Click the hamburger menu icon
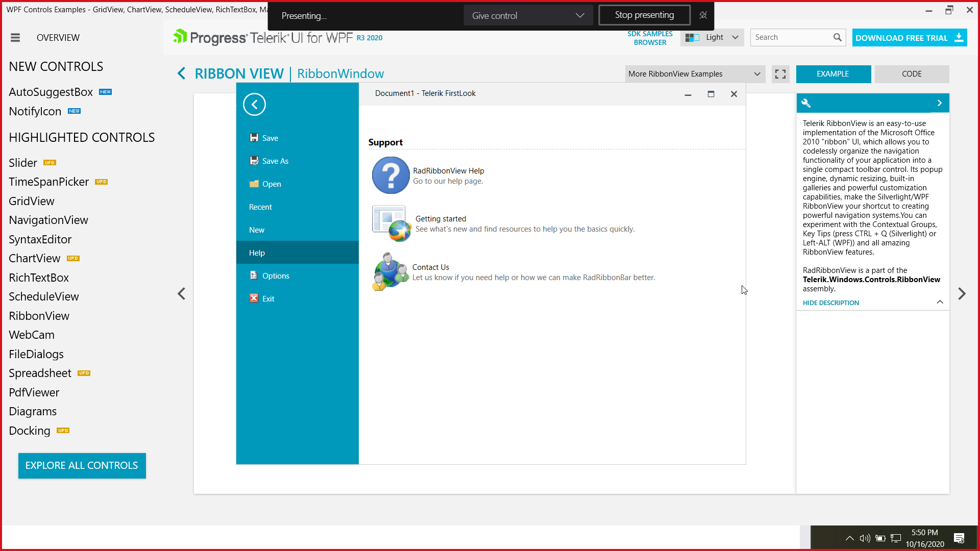980x551 pixels. [15, 38]
